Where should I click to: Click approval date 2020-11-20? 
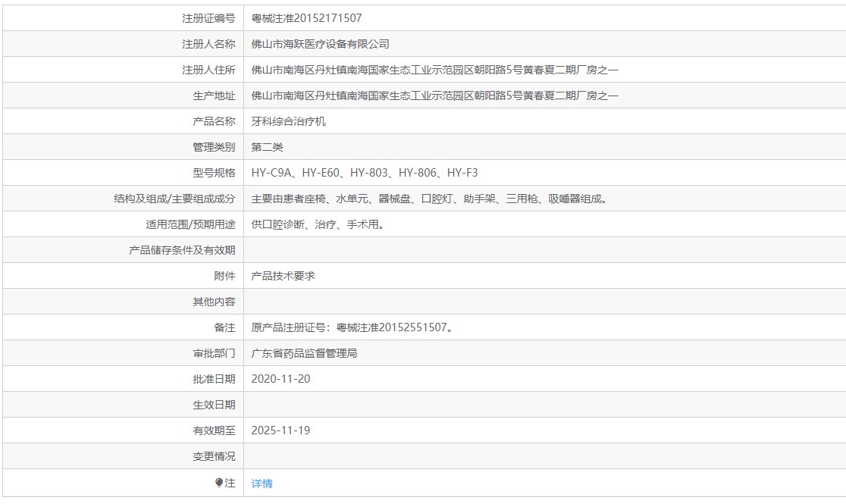280,379
